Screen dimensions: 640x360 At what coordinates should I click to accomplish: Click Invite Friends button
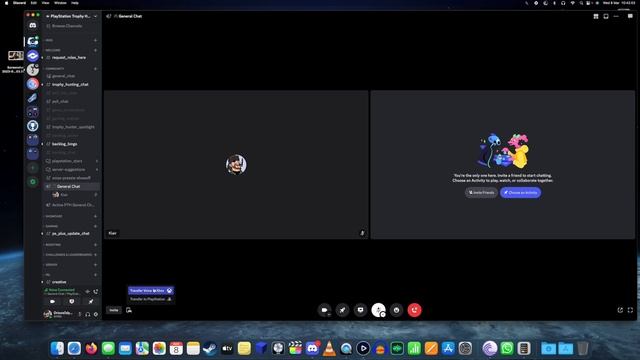tap(481, 193)
